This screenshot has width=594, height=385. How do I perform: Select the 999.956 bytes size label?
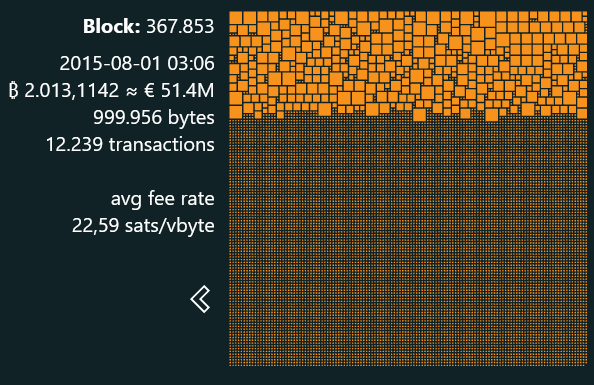coord(154,117)
